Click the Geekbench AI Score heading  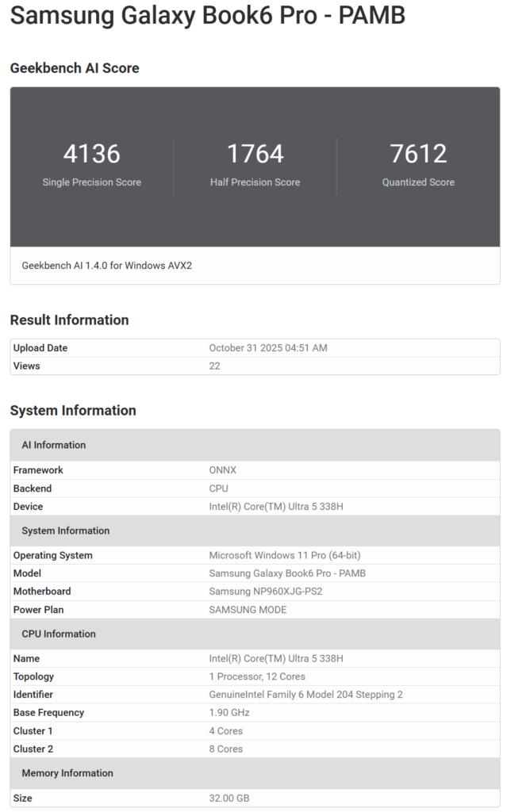tap(75, 68)
